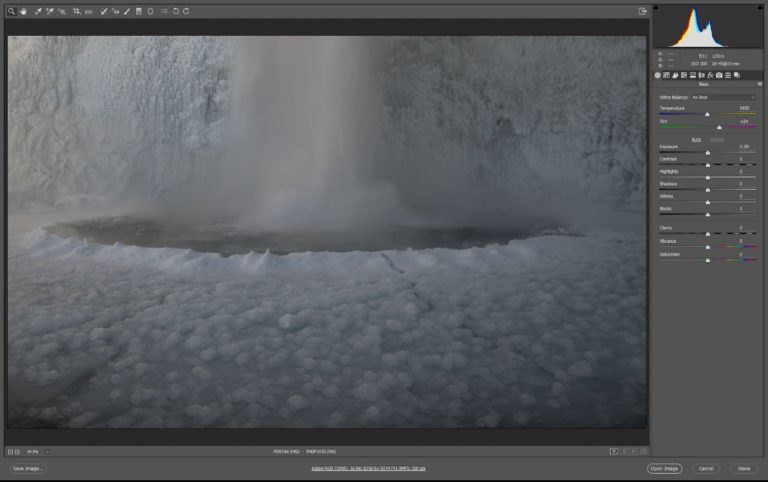Copy current settings to Before icon
Image resolution: width=768 pixels, height=482 pixels.
[633, 452]
